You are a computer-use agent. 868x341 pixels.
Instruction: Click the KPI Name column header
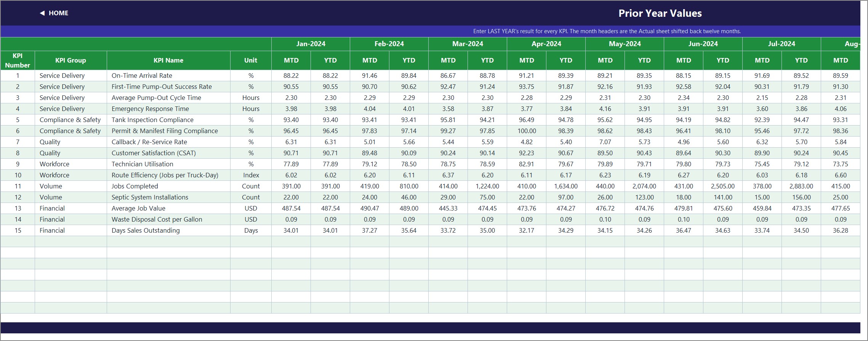coord(168,60)
